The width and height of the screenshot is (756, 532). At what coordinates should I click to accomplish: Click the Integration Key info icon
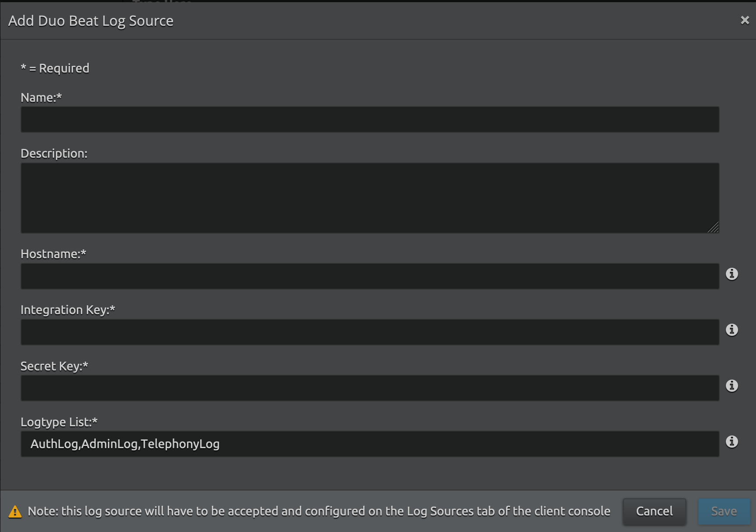tap(732, 330)
